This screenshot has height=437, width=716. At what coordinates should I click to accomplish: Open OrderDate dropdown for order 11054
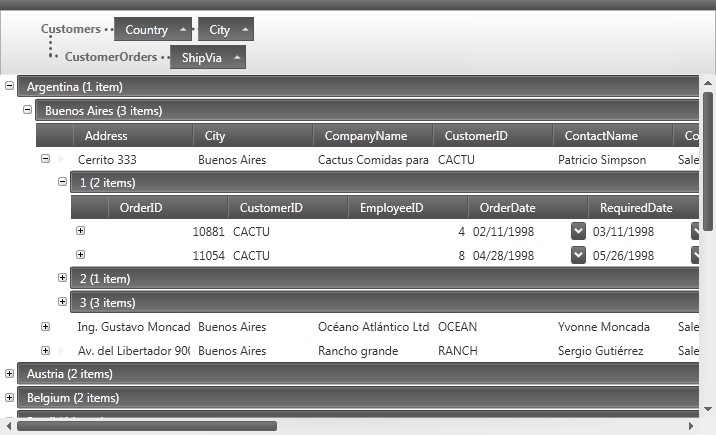578,255
